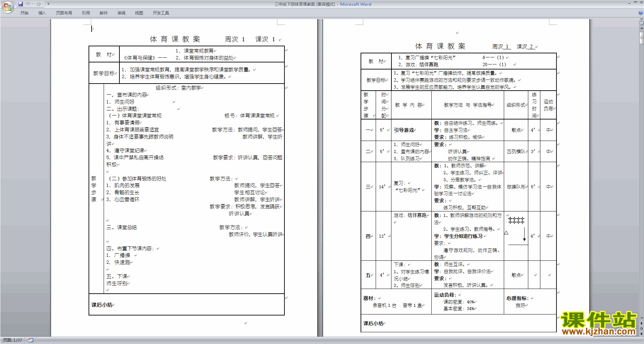The height and width of the screenshot is (344, 644).
Task: Open the Office button menu
Action: click(x=7, y=7)
